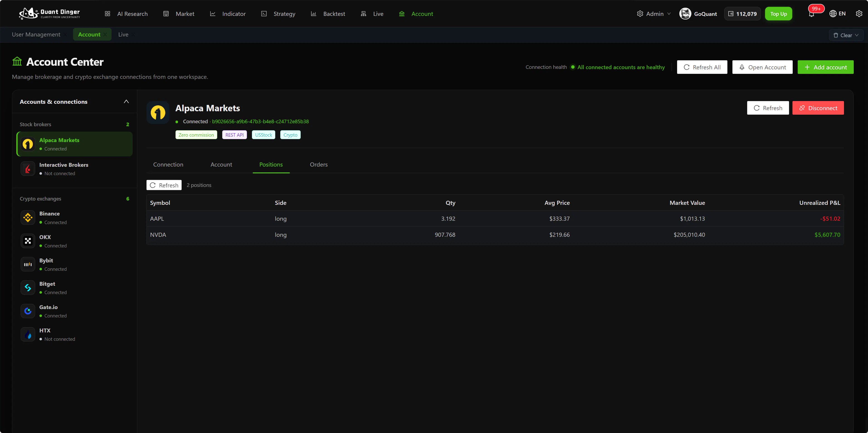Select Alpaca Markets in the sidebar

(x=74, y=144)
